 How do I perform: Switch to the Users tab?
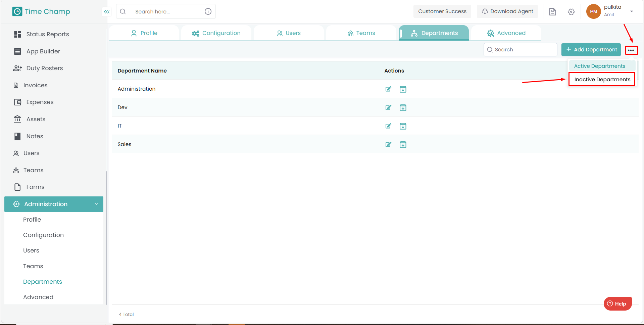(x=289, y=33)
